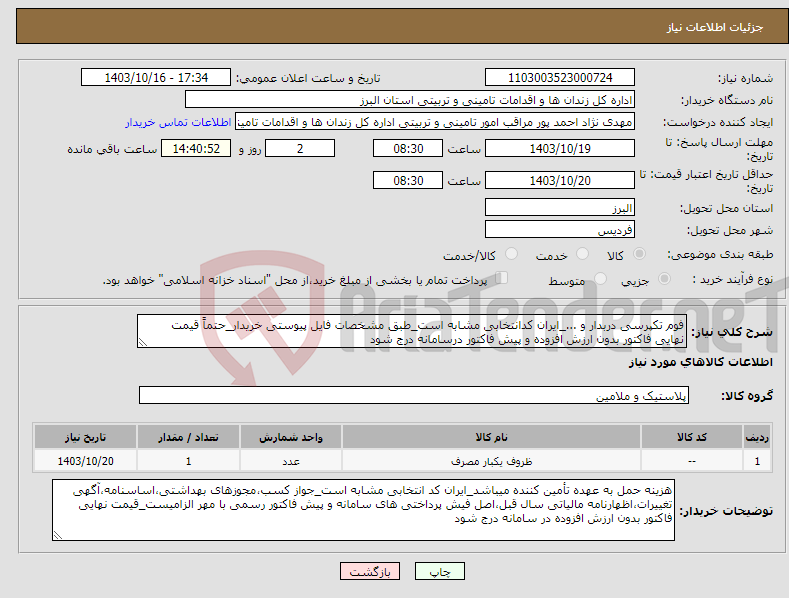The height and width of the screenshot is (598, 789).
Task: Click the ظروف یکبار مصرف item cell
Action: click(x=491, y=461)
